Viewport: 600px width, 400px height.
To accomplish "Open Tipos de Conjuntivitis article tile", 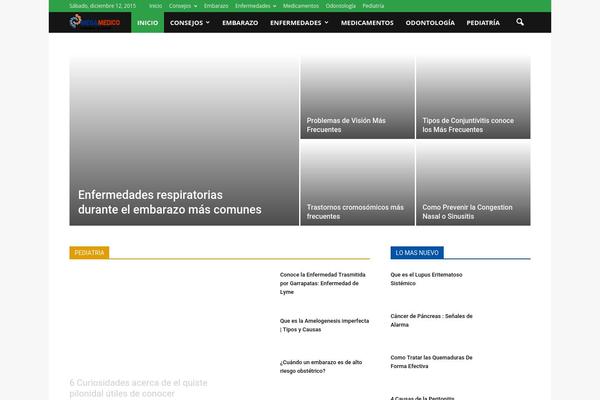I will pos(468,125).
